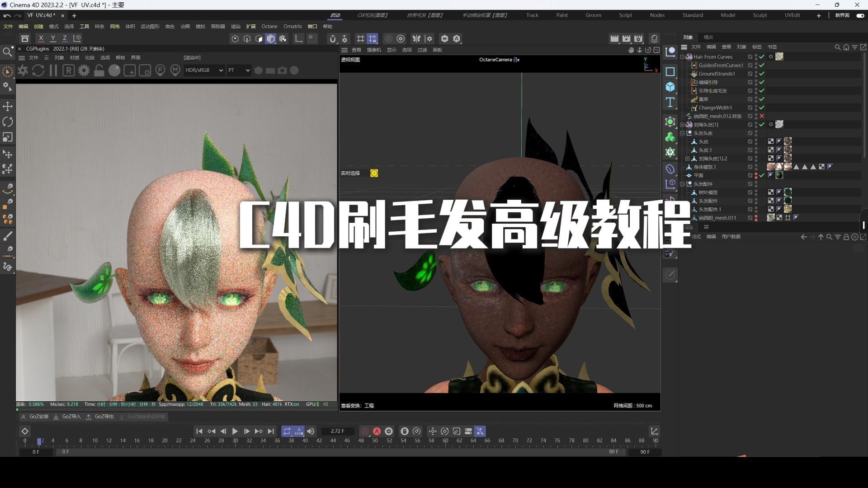Open the search magnifier in left toolbar
The width and height of the screenshot is (868, 488).
point(7,52)
